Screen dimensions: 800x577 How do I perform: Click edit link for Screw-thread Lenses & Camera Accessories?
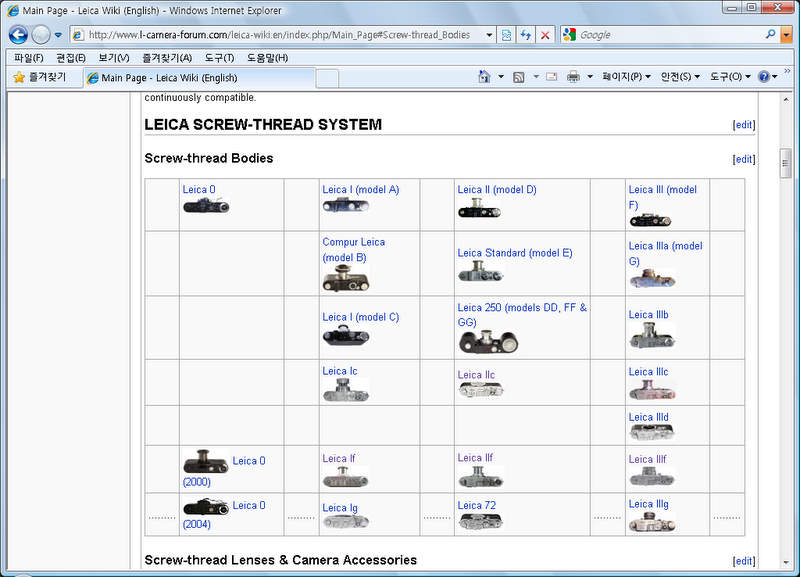click(x=744, y=561)
